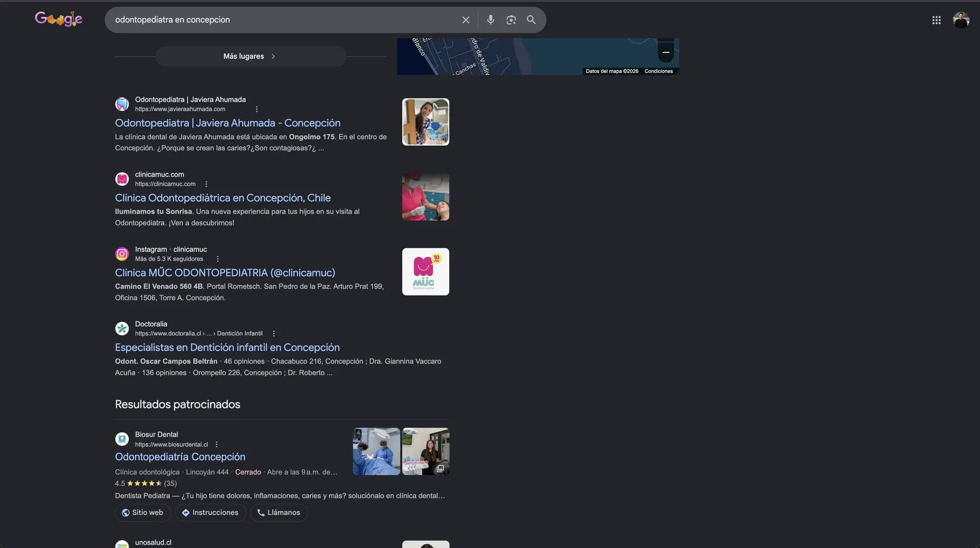Open Odontopediatra | Javiera Ahumada - Concepción result

pos(228,123)
